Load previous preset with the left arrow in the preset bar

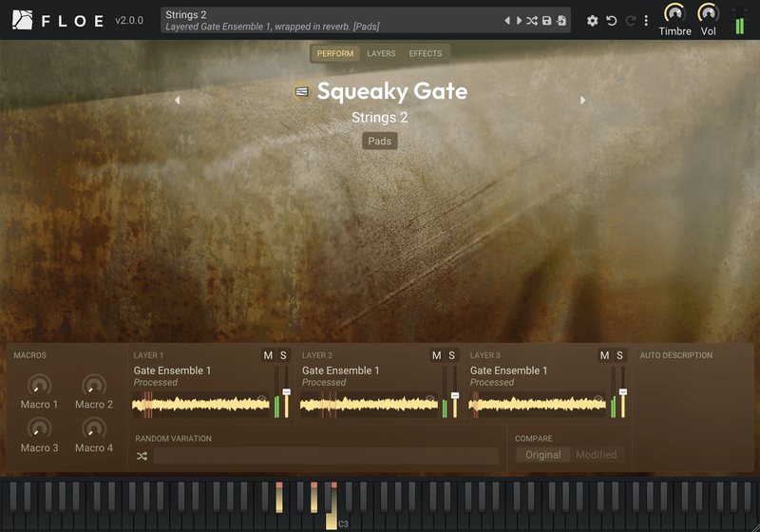click(x=507, y=20)
